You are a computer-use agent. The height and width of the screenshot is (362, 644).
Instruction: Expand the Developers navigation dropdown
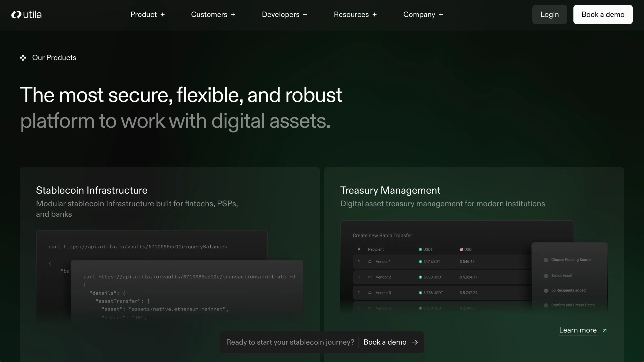(284, 14)
